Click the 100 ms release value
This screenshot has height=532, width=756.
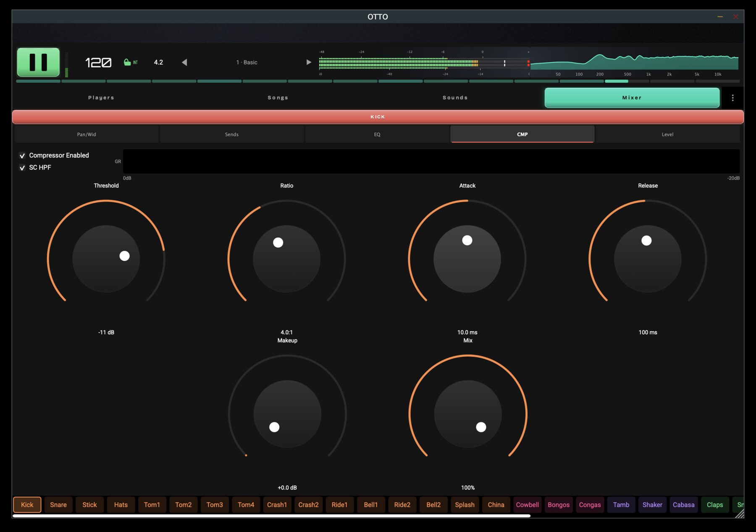pos(648,332)
